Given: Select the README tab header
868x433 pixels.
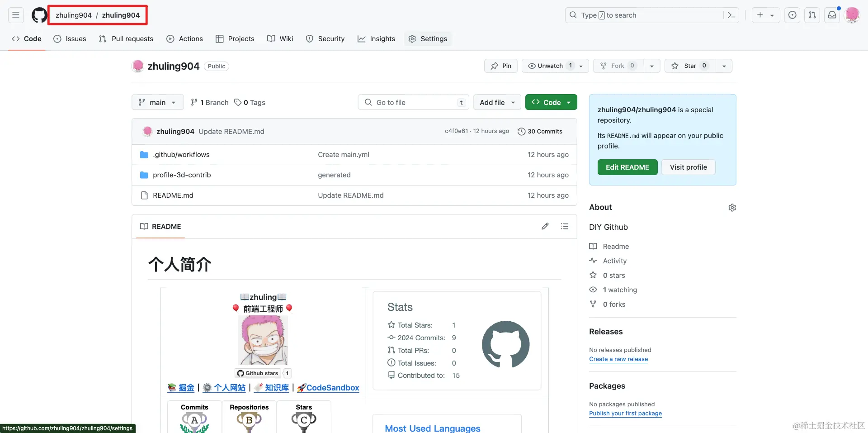Looking at the screenshot, I should click(160, 226).
